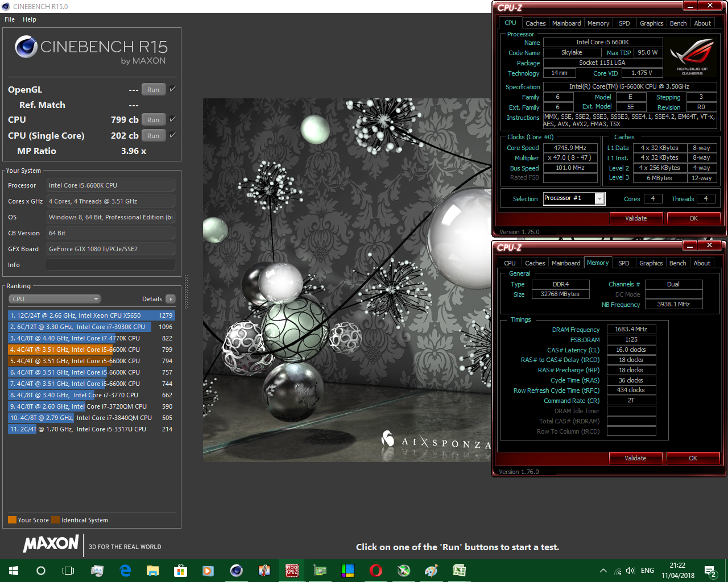Select ranking row Intel Core i7-3770
728x582 pixels.
pos(91,395)
